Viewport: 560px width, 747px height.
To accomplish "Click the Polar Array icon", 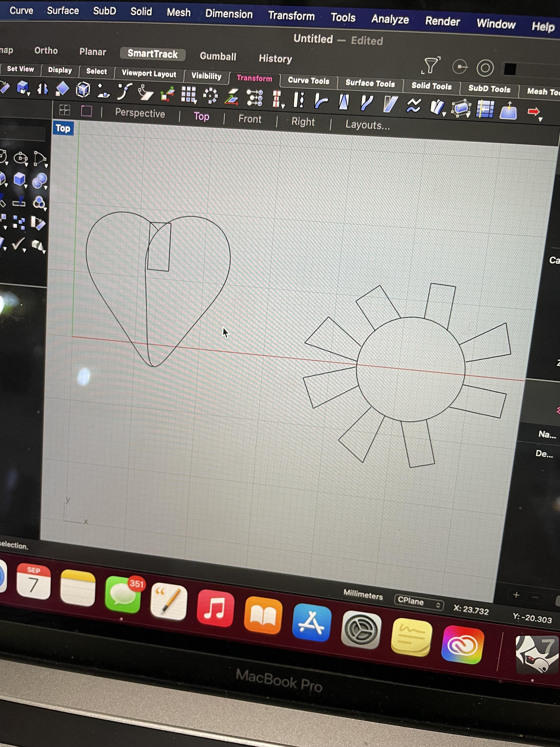I will (x=210, y=96).
